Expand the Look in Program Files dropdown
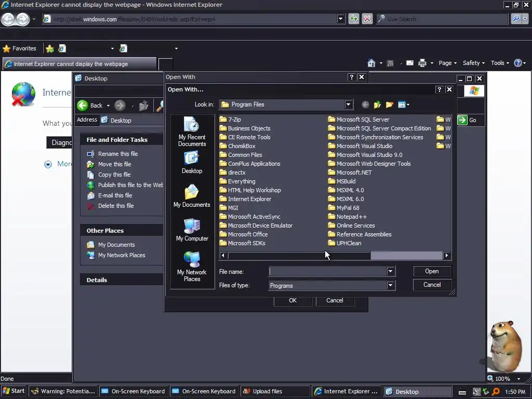 (348, 104)
